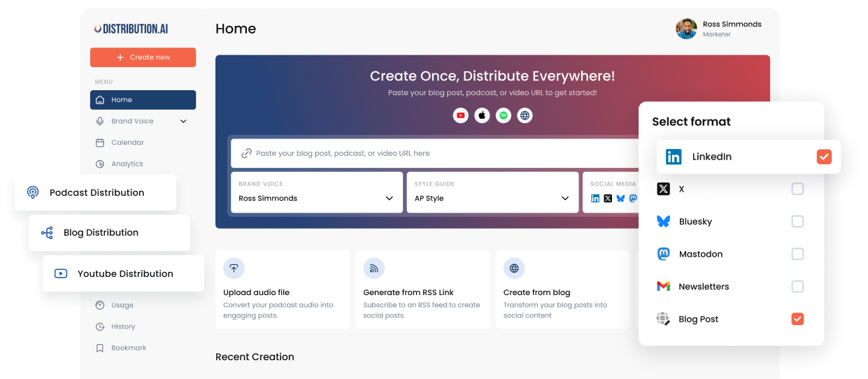Open Calendar from the sidebar menu
The image size is (868, 379).
[x=127, y=143]
